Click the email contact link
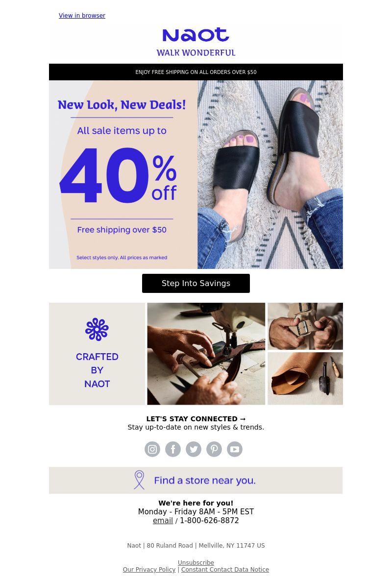The image size is (392, 578). (163, 521)
